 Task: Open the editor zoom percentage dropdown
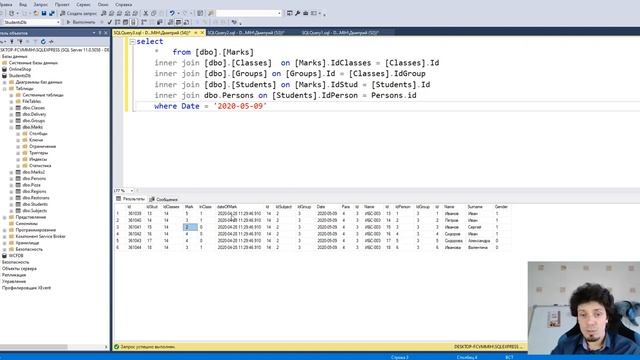131,191
